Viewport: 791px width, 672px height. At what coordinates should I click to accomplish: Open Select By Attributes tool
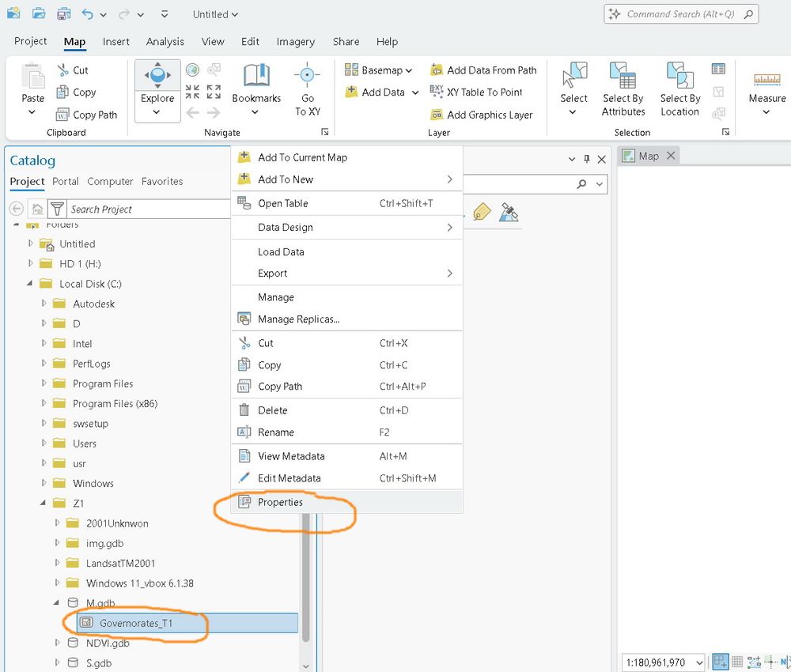tap(623, 89)
